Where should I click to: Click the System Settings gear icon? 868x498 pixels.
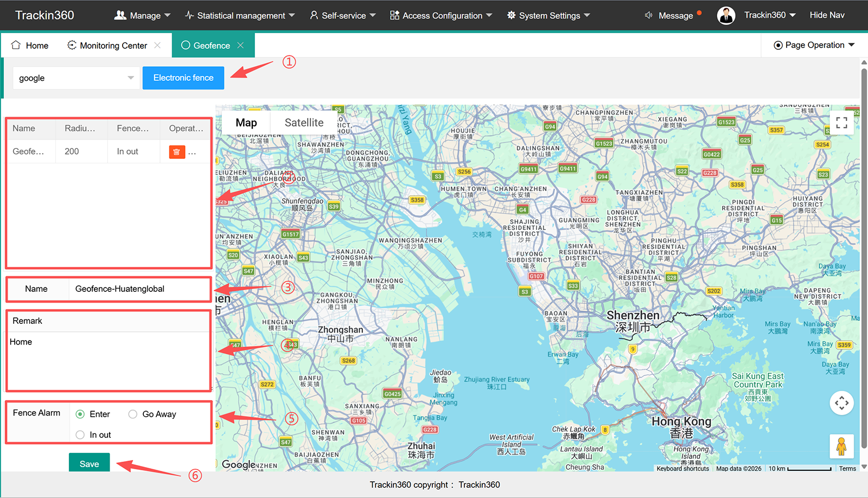tap(511, 15)
